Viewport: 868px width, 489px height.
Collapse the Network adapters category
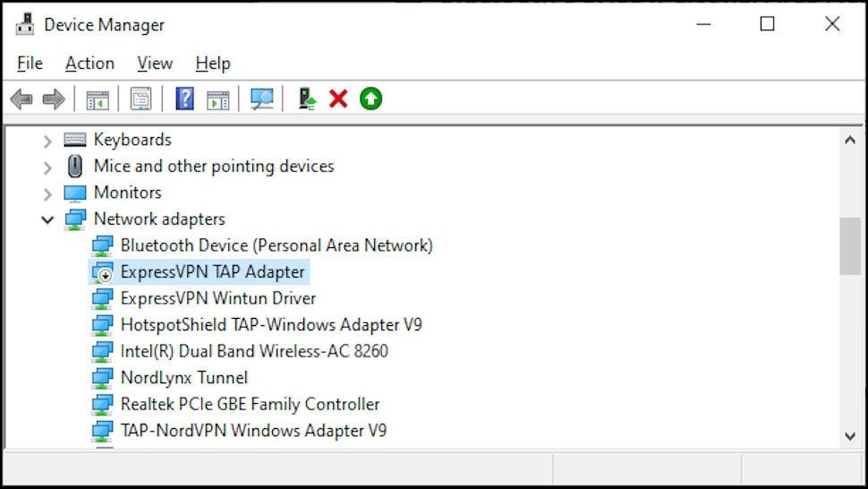tap(47, 219)
